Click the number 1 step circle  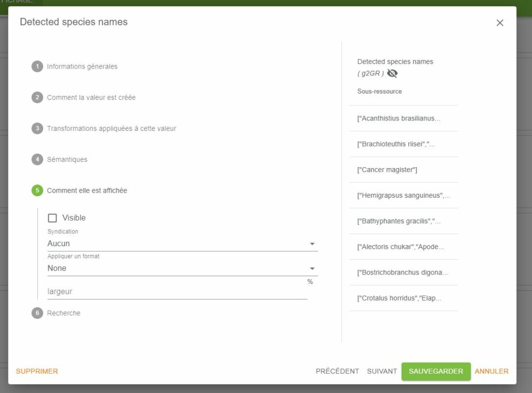pyautogui.click(x=37, y=66)
